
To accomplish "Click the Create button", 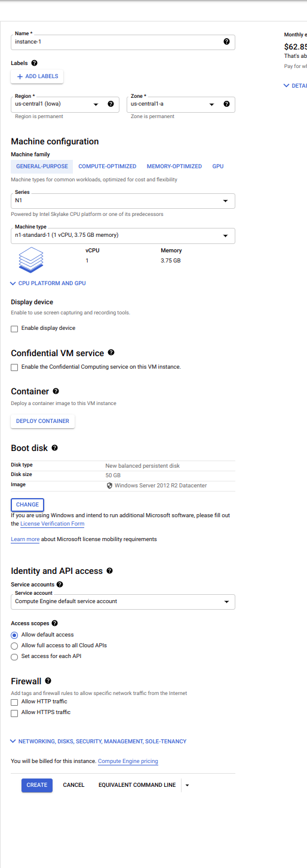I will [x=37, y=785].
